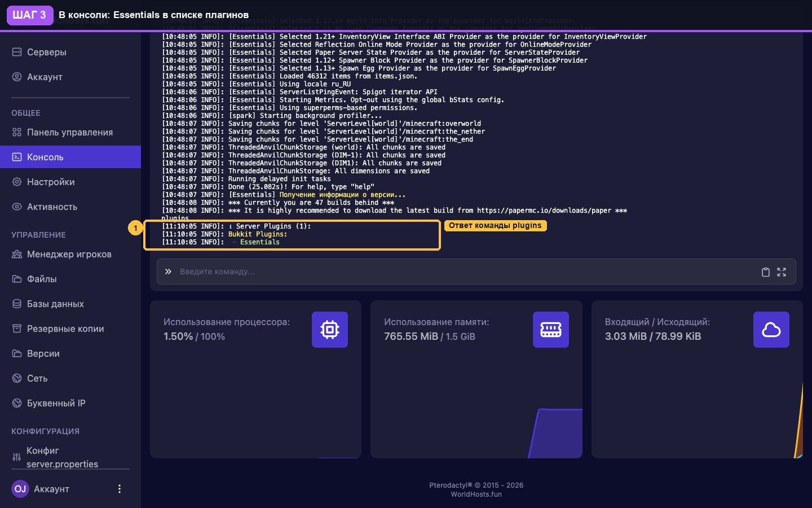Image resolution: width=812 pixels, height=508 pixels.
Task: Click the double-chevron prompt icon
Action: [168, 271]
